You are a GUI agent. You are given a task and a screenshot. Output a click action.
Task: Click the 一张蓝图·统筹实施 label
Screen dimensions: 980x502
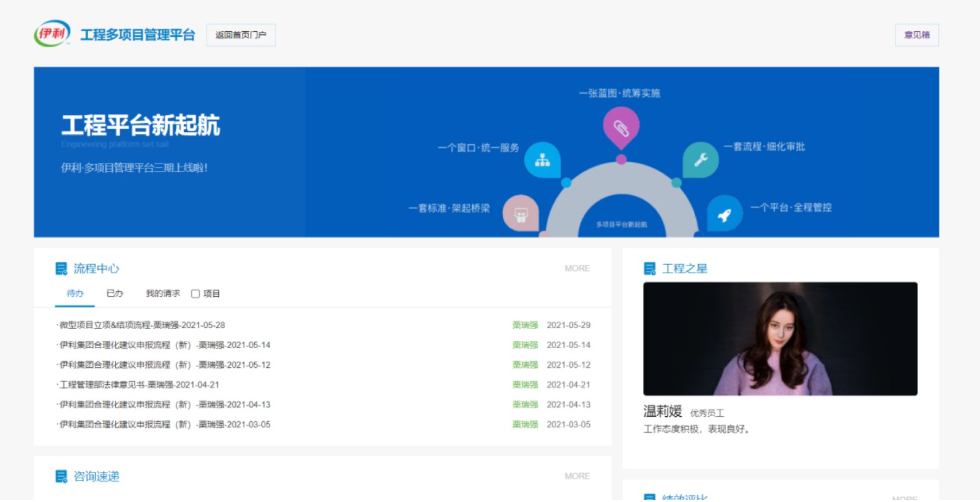click(x=619, y=93)
